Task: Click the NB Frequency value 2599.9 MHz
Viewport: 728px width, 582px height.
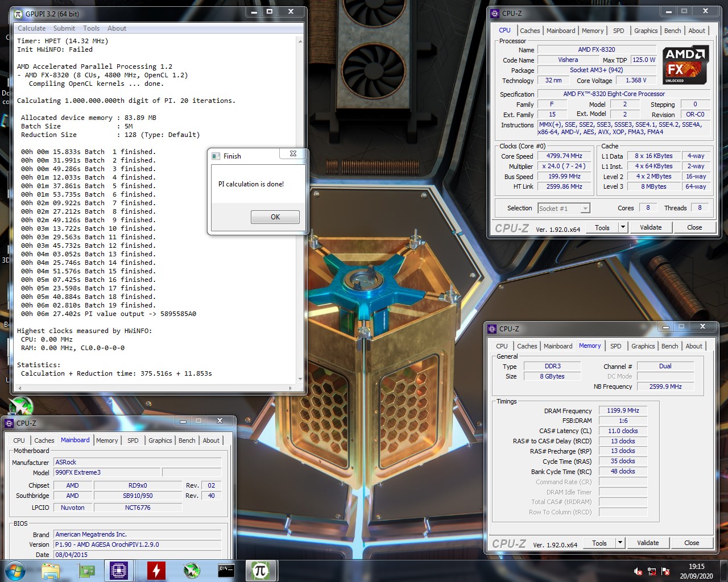Action: pos(665,386)
